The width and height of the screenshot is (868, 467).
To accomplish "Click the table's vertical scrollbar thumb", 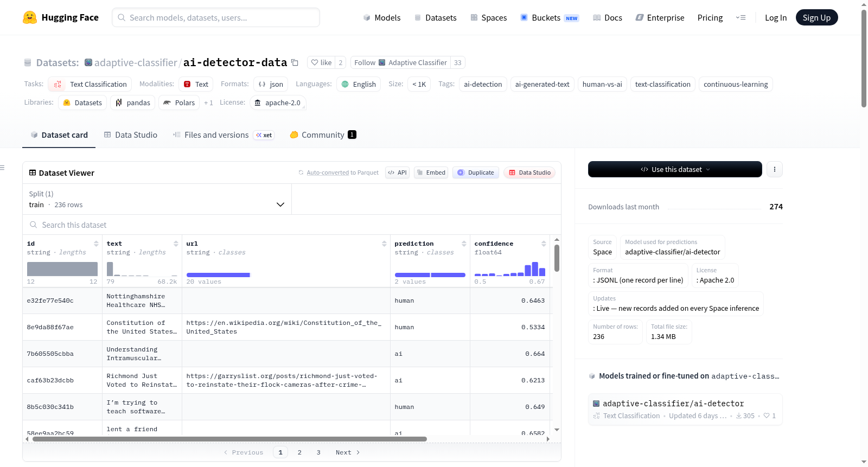I will tap(557, 258).
